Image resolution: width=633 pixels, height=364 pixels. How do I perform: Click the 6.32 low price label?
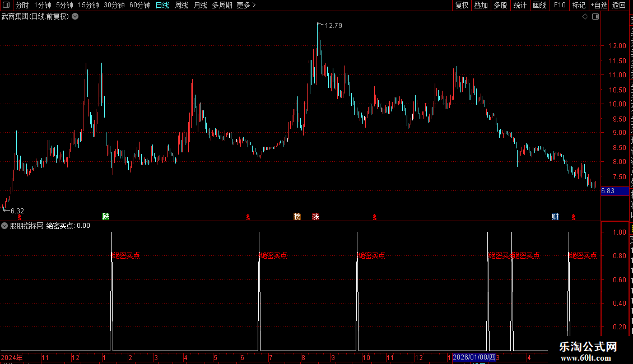click(17, 211)
